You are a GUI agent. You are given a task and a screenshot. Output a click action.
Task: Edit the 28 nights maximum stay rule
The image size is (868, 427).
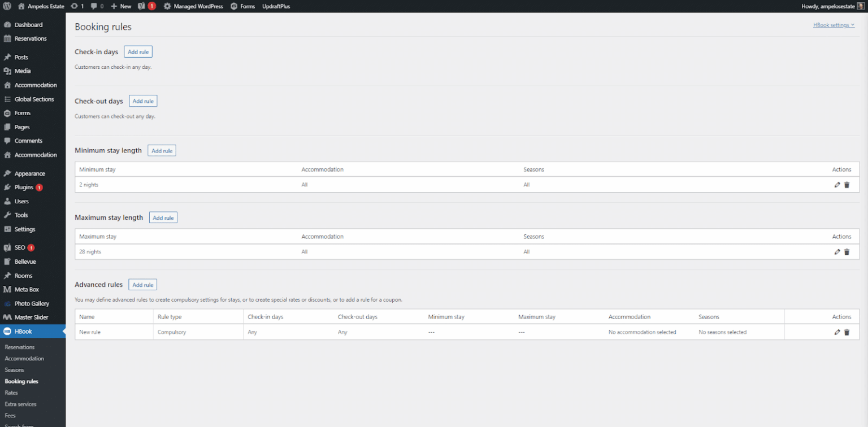837,252
